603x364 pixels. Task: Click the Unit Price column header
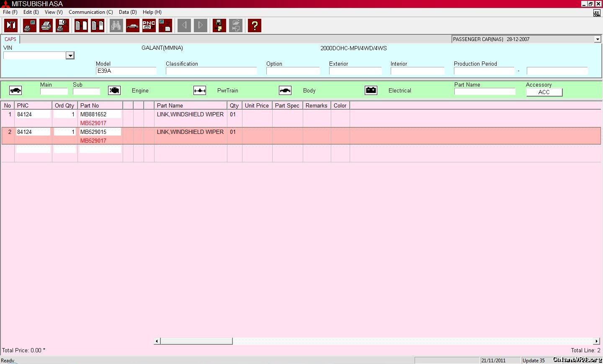pyautogui.click(x=257, y=105)
